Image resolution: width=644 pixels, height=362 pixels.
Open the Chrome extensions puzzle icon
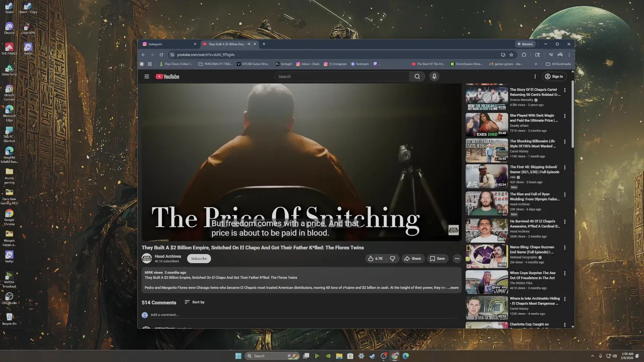pos(524,54)
